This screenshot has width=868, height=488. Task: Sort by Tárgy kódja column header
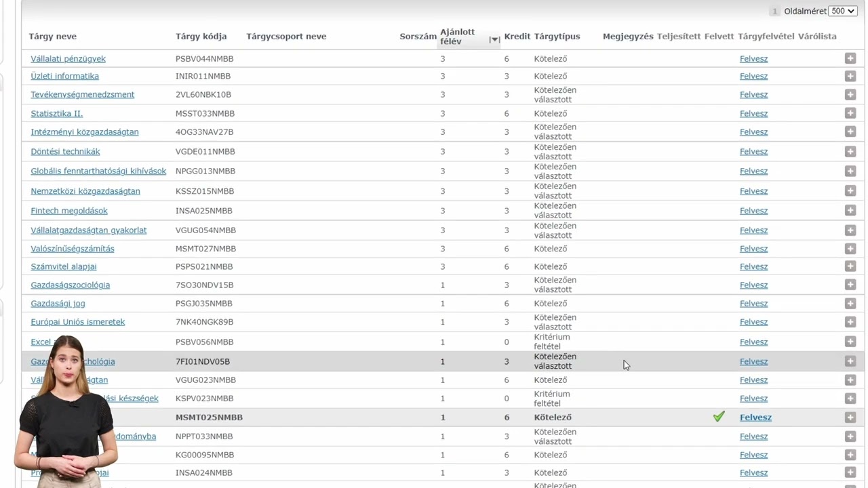(201, 37)
